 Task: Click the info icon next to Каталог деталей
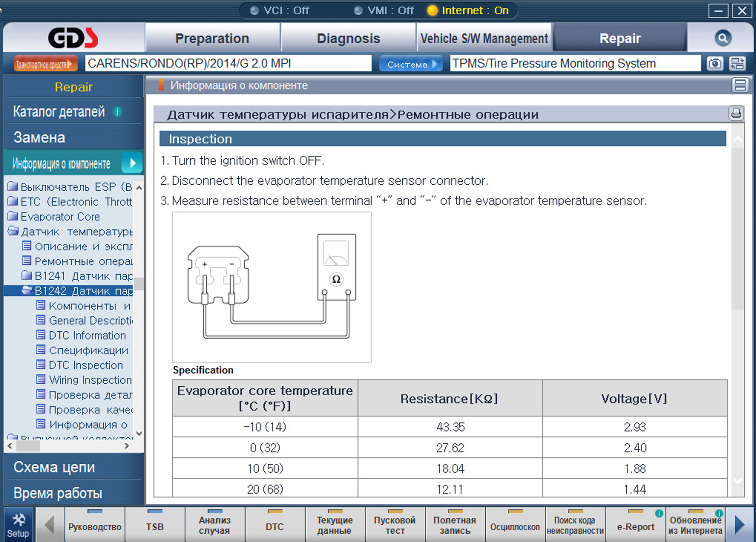(118, 112)
